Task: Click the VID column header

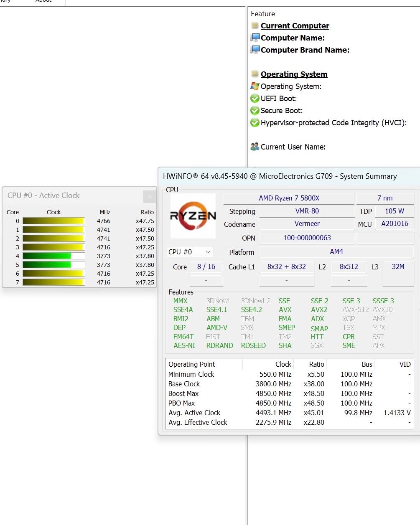Action: 405,364
